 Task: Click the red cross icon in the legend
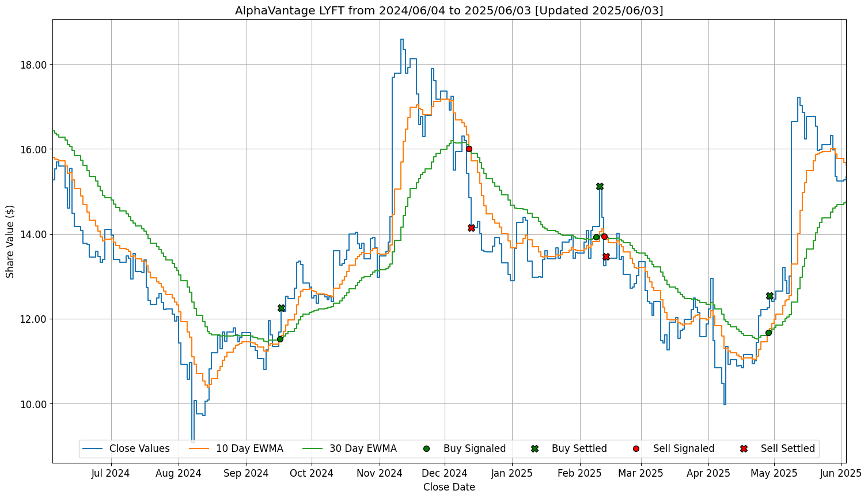coord(744,448)
